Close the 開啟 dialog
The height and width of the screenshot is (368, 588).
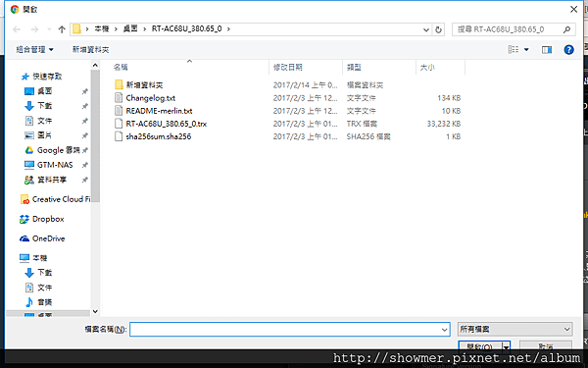(573, 10)
